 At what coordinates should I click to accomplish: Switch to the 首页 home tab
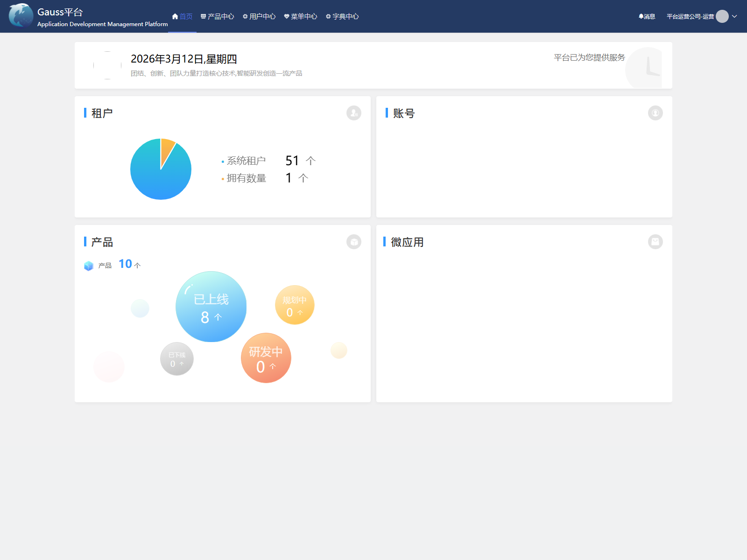pos(182,16)
